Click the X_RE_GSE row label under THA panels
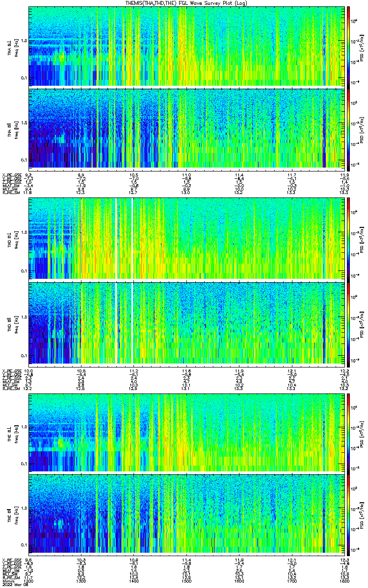This screenshot has width=368, height=588. tap(12, 175)
